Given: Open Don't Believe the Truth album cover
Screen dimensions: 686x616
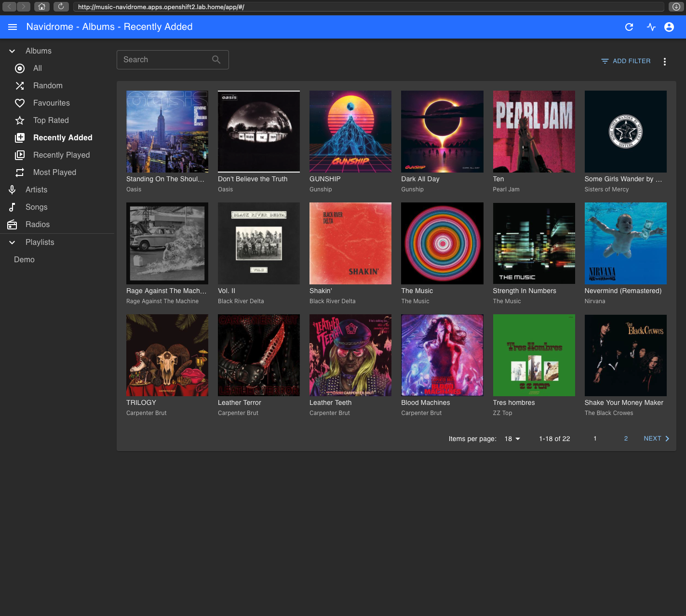Looking at the screenshot, I should [x=259, y=132].
